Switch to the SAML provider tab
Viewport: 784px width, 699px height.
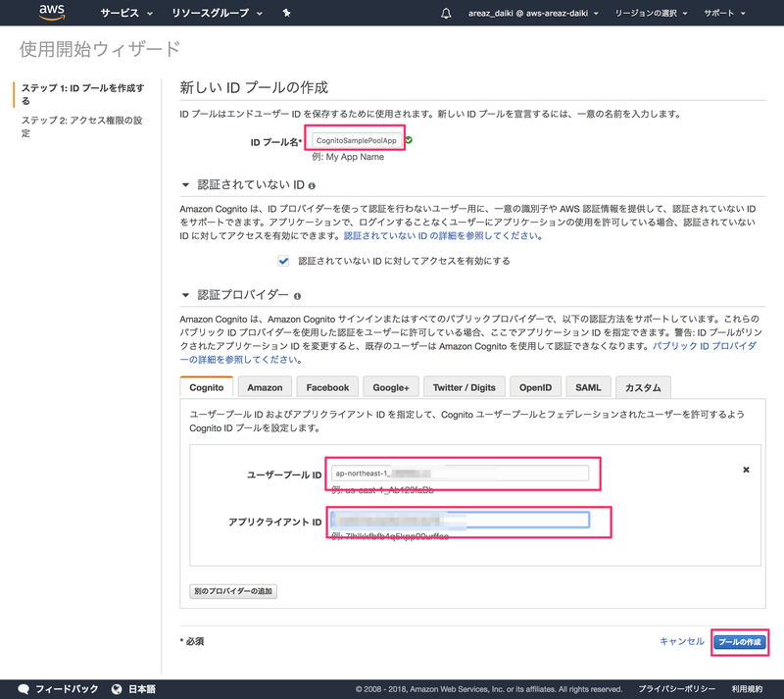click(x=588, y=387)
